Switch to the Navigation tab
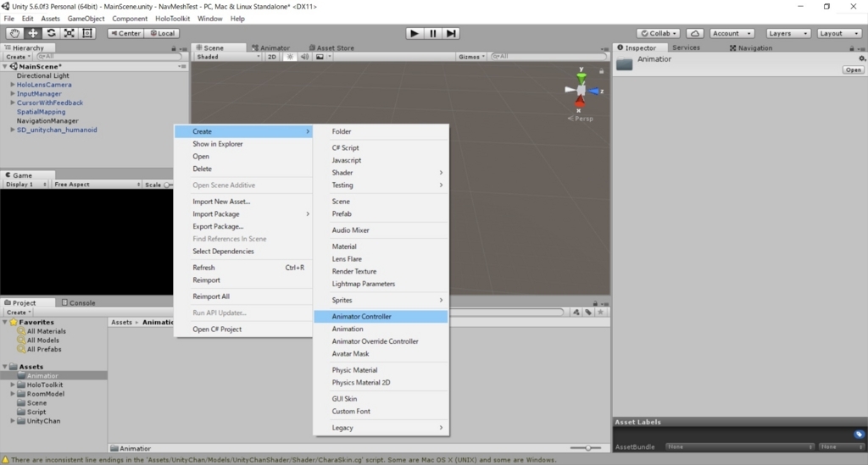Image resolution: width=868 pixels, height=465 pixels. 751,48
